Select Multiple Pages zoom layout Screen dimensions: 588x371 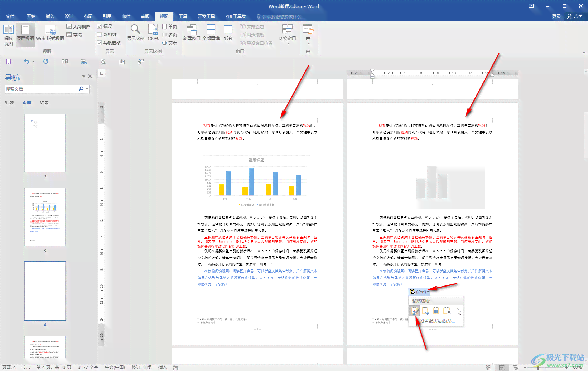[169, 35]
